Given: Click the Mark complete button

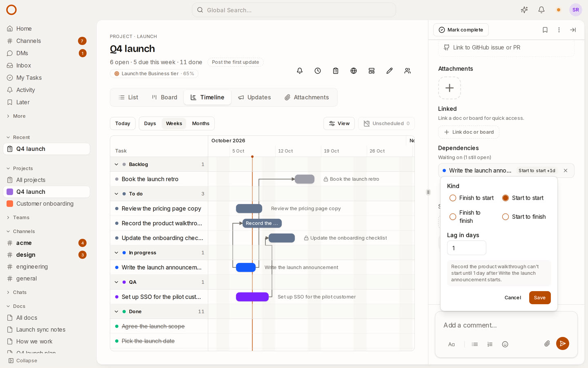Looking at the screenshot, I should [461, 30].
